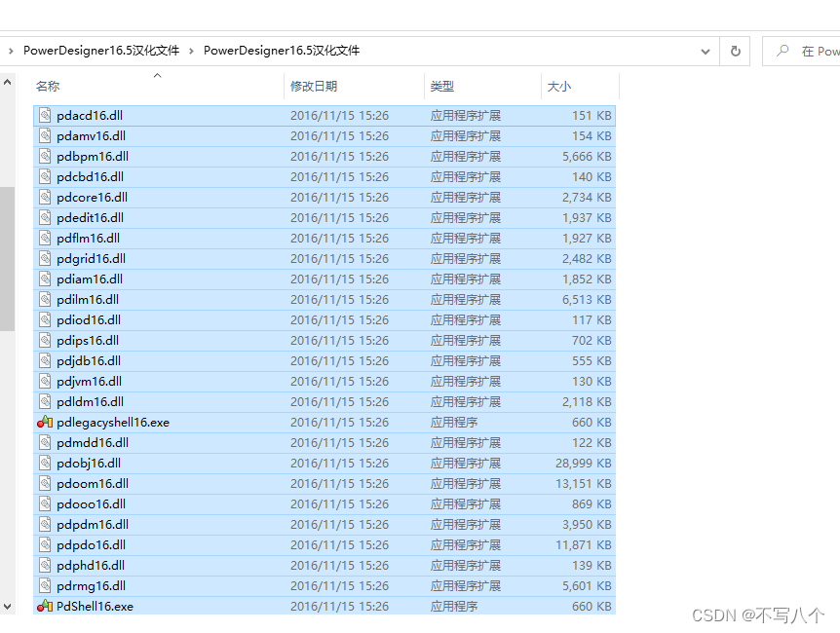The width and height of the screenshot is (840, 633).
Task: Click the pdobj16.dll file icon
Action: tap(45, 463)
